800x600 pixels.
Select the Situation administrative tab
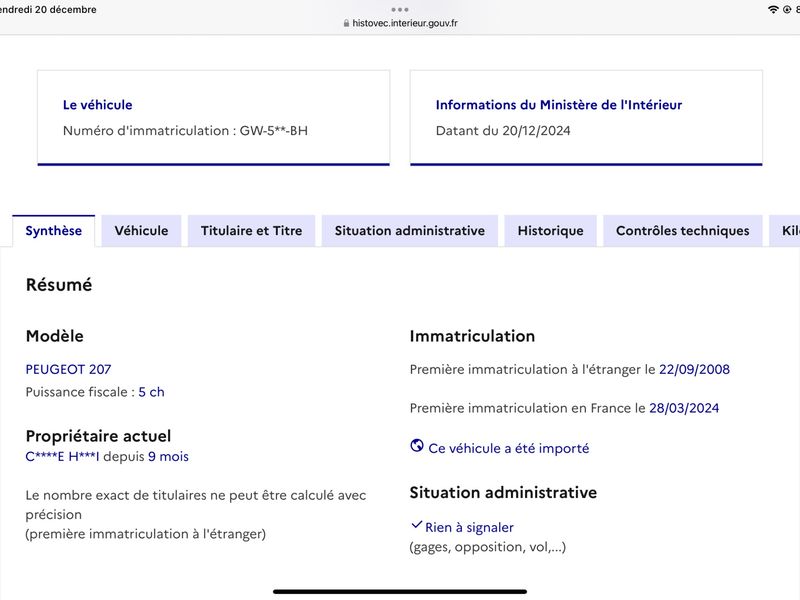(x=410, y=231)
